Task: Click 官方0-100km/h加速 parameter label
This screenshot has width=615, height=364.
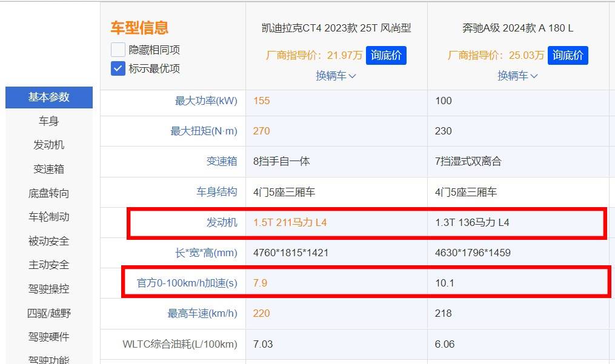Action: coord(187,283)
